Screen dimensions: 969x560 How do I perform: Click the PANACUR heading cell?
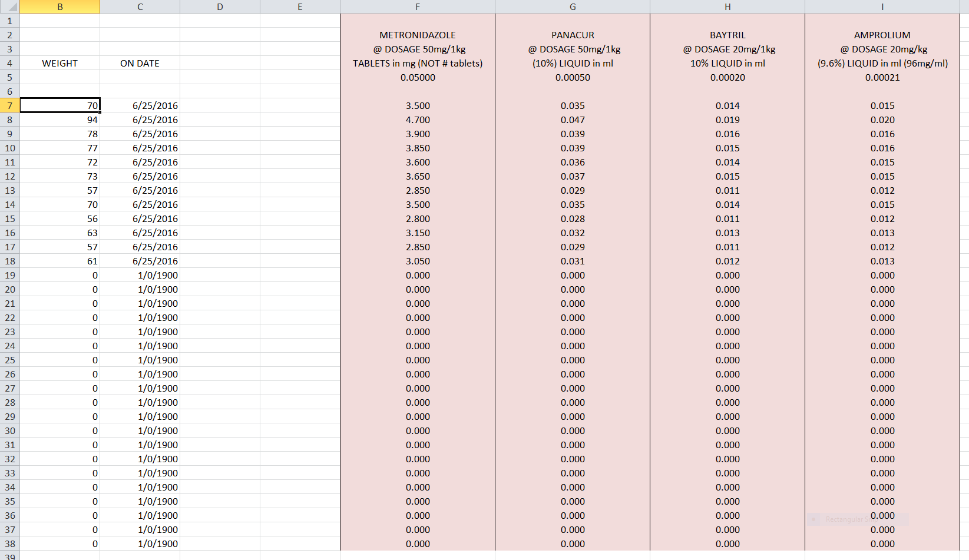pos(573,35)
